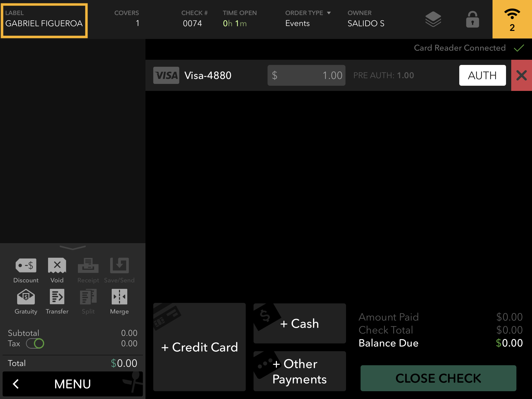The image size is (532, 399).
Task: Expand the Order Type dropdown arrow
Action: tap(329, 13)
